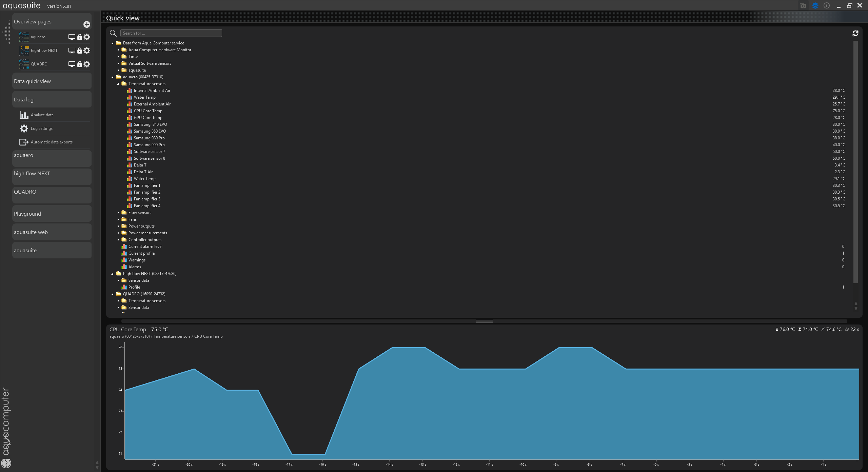This screenshot has width=868, height=472.
Task: Click the blue layers icon in title bar
Action: tap(815, 6)
